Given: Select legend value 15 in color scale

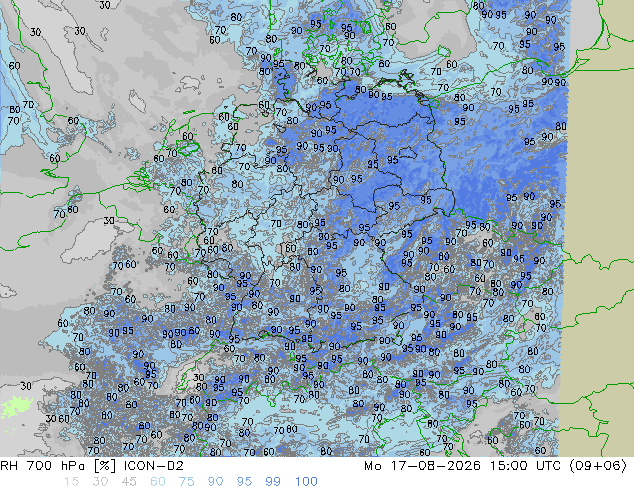Looking at the screenshot, I should tap(71, 482).
